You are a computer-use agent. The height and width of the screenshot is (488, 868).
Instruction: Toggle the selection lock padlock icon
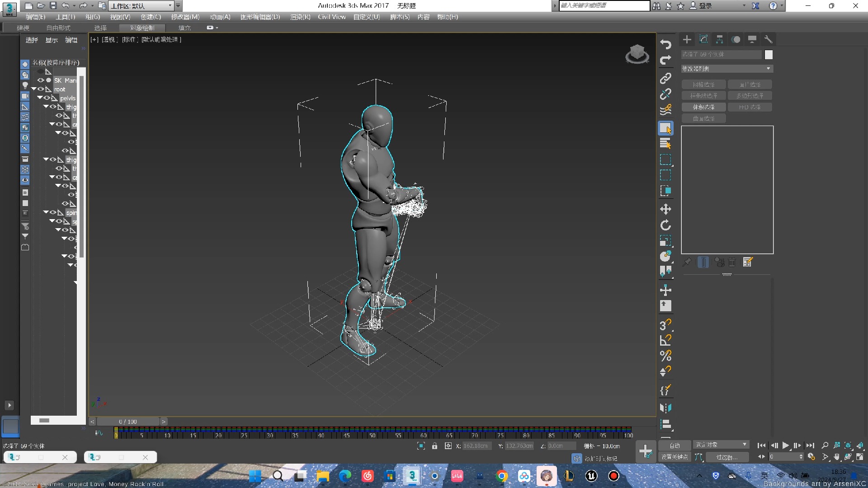pyautogui.click(x=434, y=446)
